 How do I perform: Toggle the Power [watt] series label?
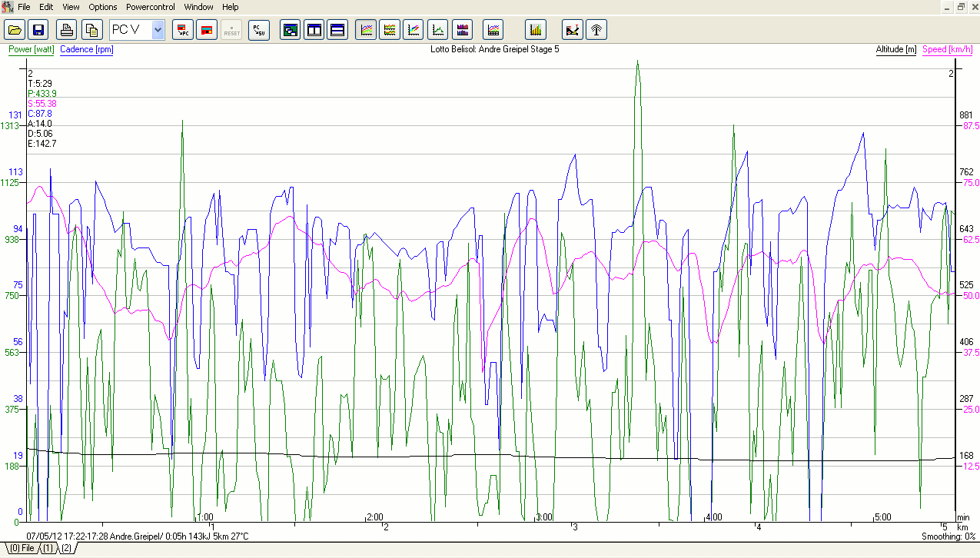tap(32, 49)
